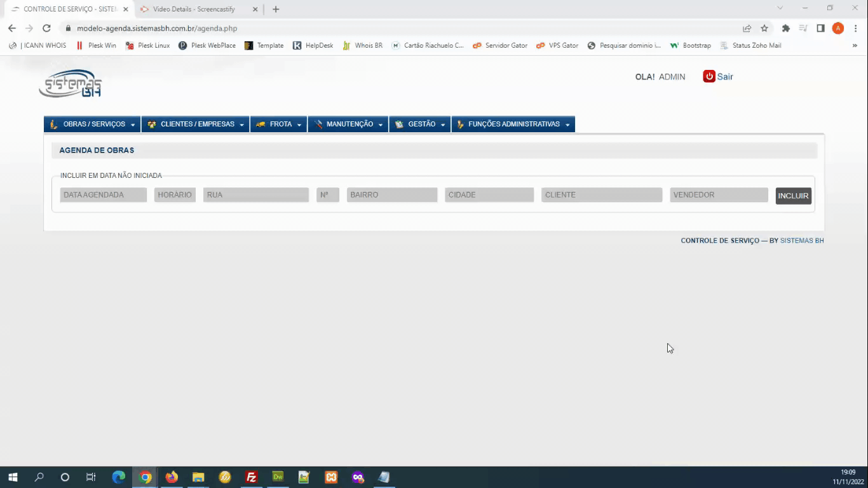Bookmark this page with the star icon

(x=764, y=28)
